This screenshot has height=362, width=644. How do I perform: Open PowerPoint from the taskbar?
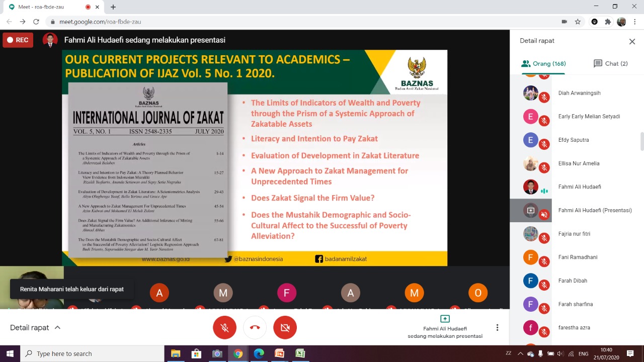pos(279,353)
